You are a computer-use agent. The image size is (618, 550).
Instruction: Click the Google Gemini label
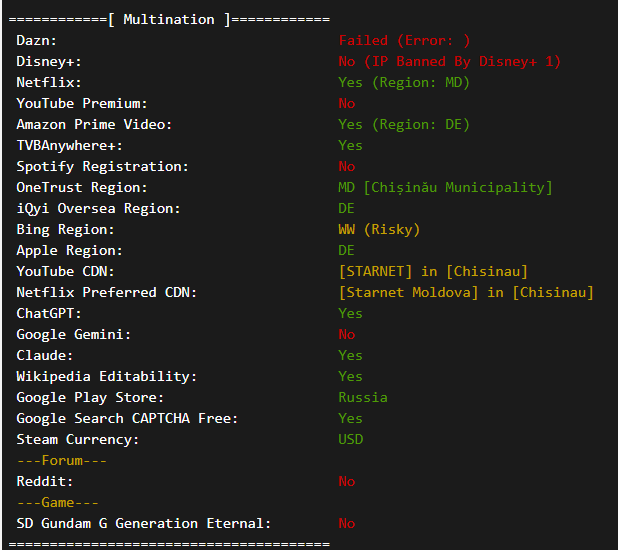pos(73,334)
